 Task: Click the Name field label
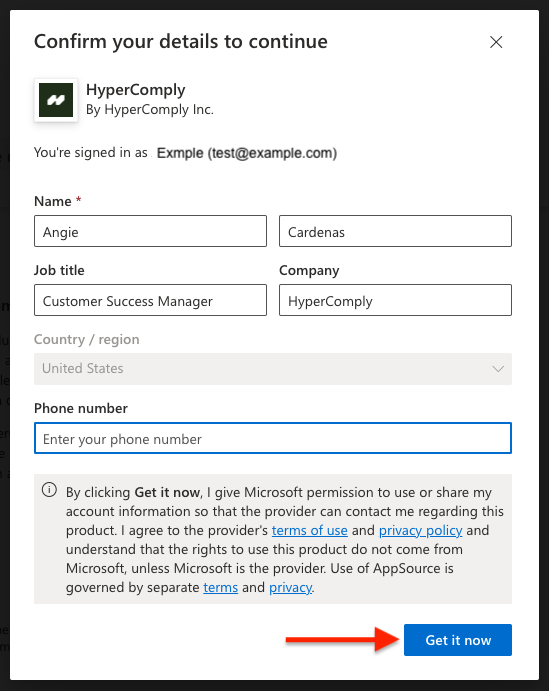53,201
